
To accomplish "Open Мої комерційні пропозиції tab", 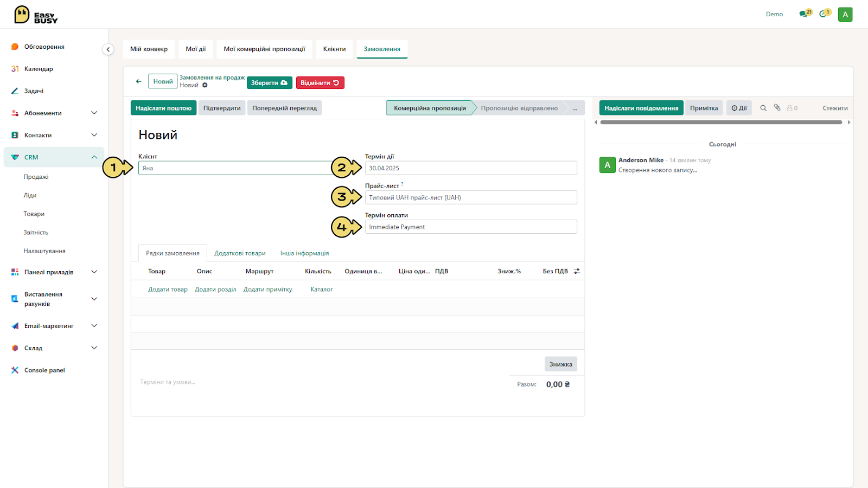I will point(265,49).
